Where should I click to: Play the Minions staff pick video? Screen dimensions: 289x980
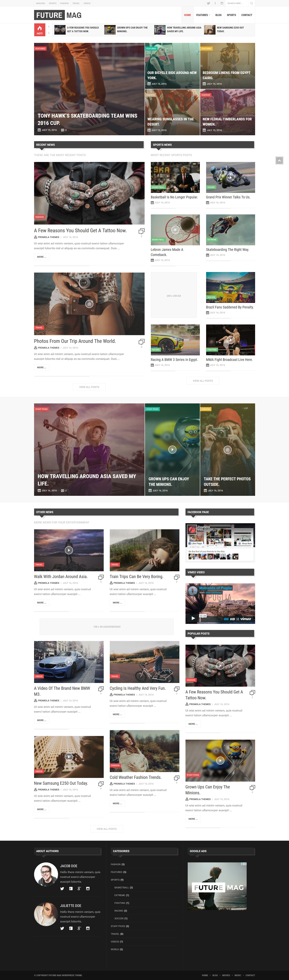172,449
